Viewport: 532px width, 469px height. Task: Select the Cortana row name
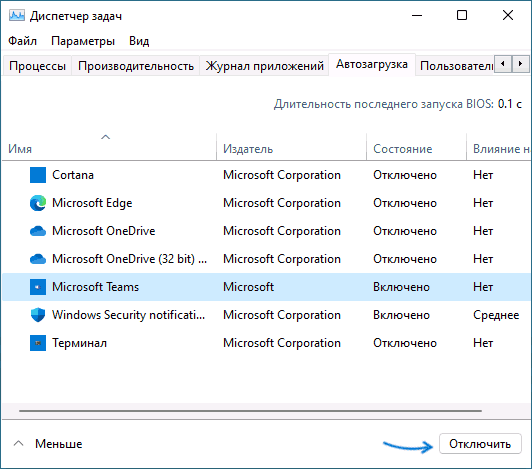tap(73, 175)
